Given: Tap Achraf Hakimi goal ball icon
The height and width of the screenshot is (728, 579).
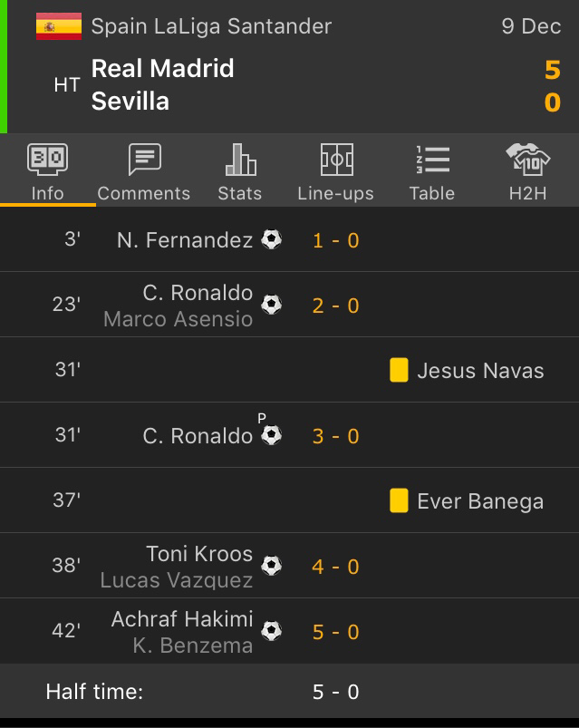Looking at the screenshot, I should point(271,631).
